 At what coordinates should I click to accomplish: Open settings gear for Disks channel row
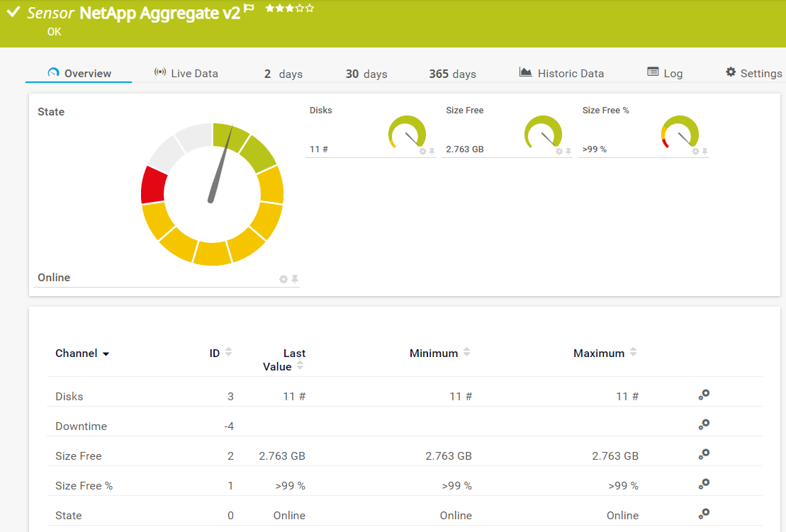[703, 395]
